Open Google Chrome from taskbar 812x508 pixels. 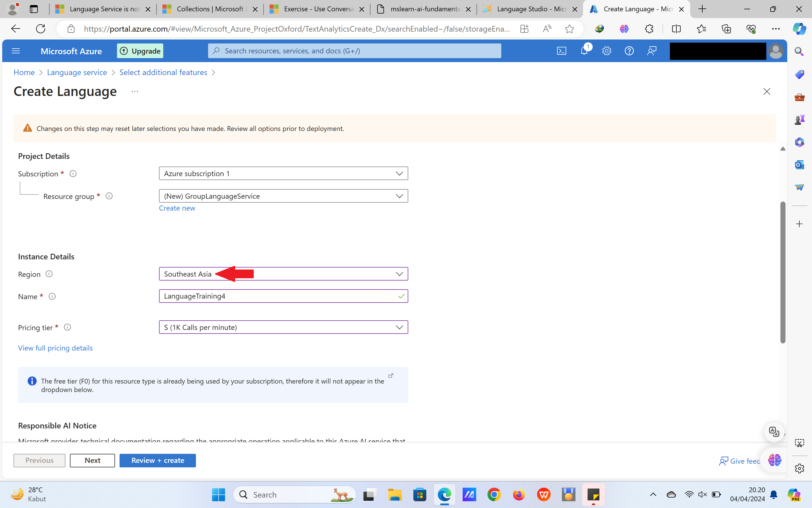point(494,494)
